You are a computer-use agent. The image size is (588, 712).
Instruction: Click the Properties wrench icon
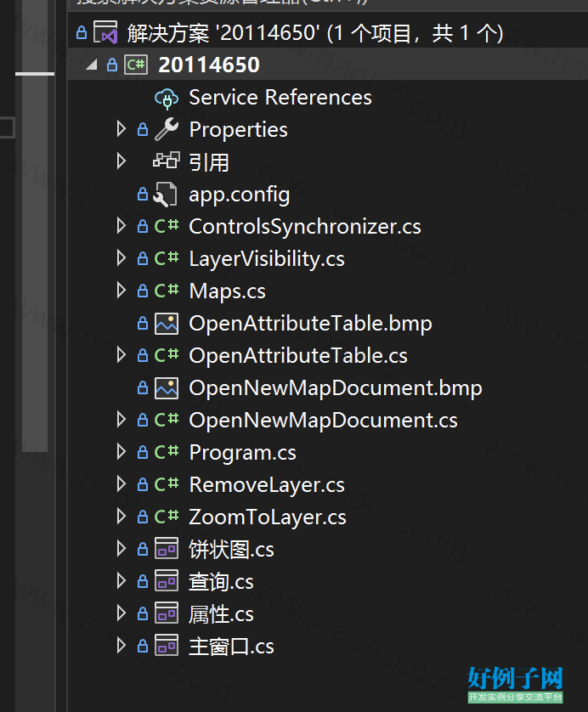click(167, 129)
